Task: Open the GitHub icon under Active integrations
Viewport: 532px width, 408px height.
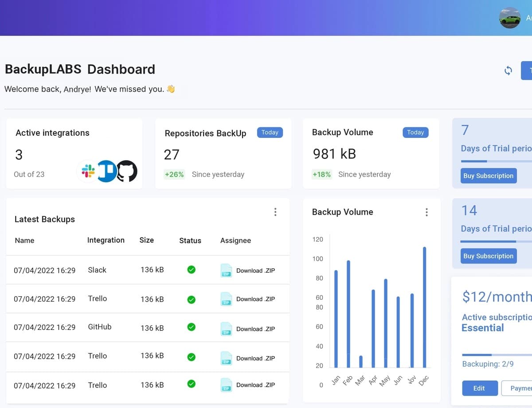Action: click(x=126, y=171)
